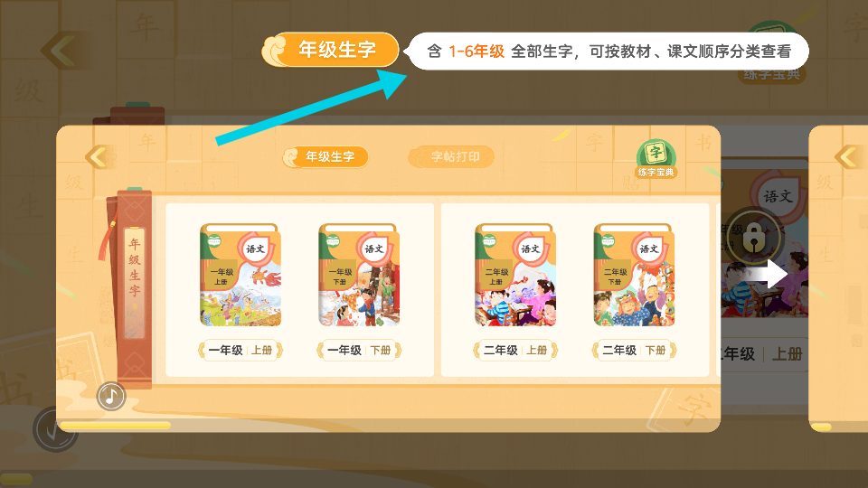Click the back arrow in the orange panel
868x488 pixels.
pyautogui.click(x=97, y=157)
